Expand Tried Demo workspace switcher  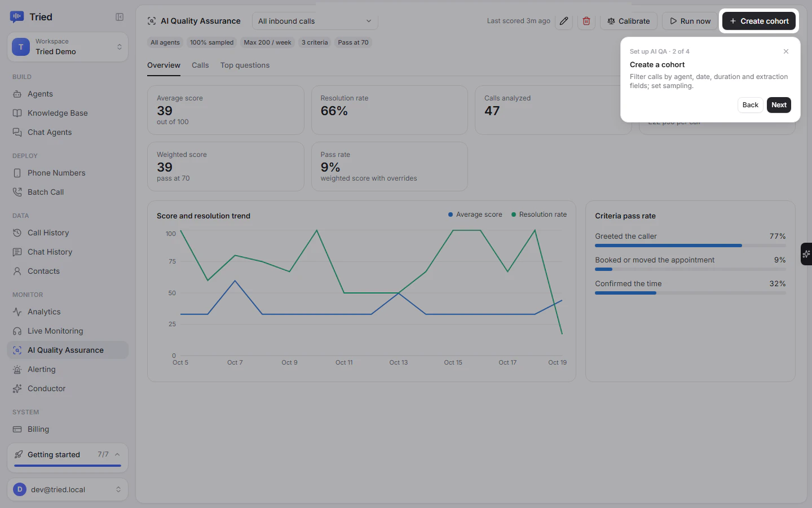(x=68, y=47)
